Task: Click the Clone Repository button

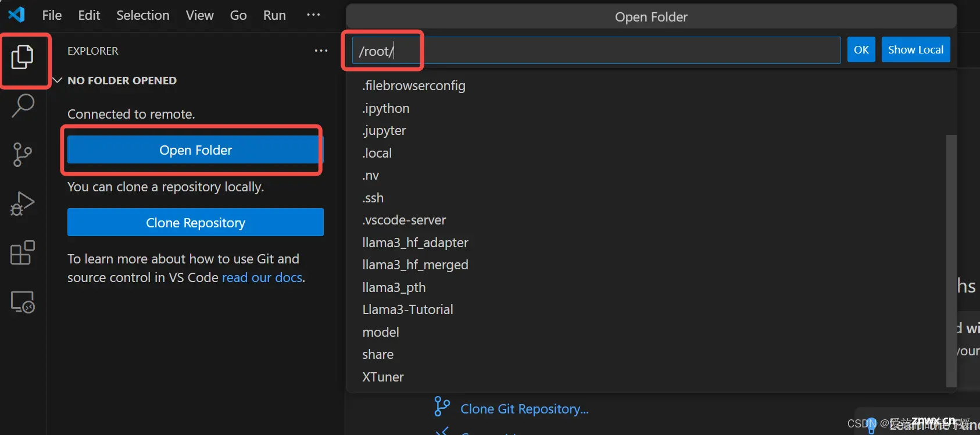Action: point(195,222)
